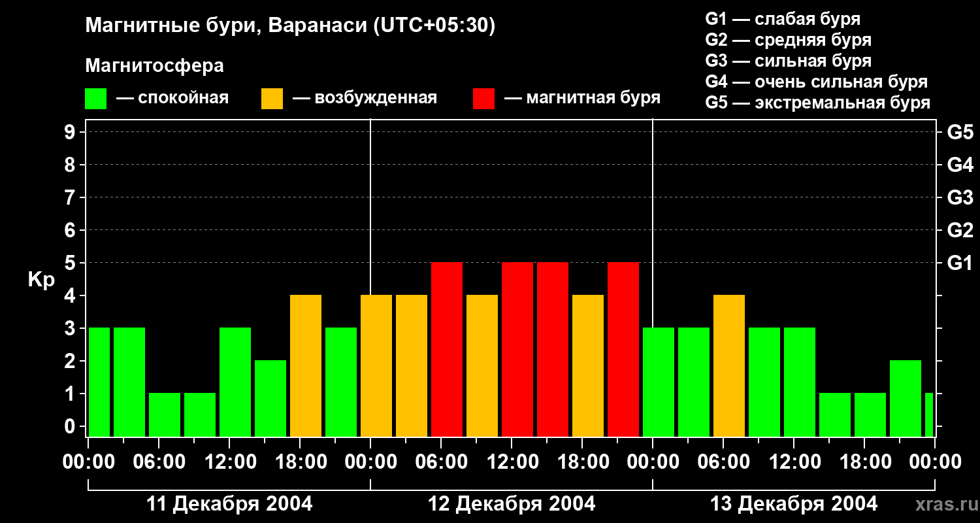Click the orange Kp 4 bar on 11 Декабря
The width and height of the screenshot is (980, 523).
[306, 366]
